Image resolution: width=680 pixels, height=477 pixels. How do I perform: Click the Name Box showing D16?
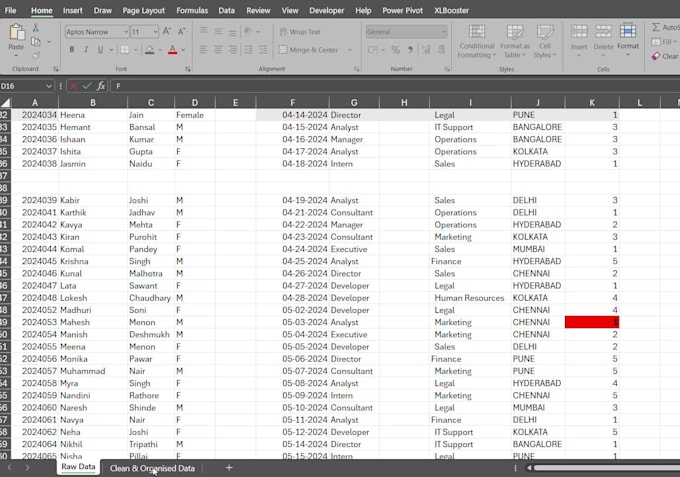tap(27, 86)
